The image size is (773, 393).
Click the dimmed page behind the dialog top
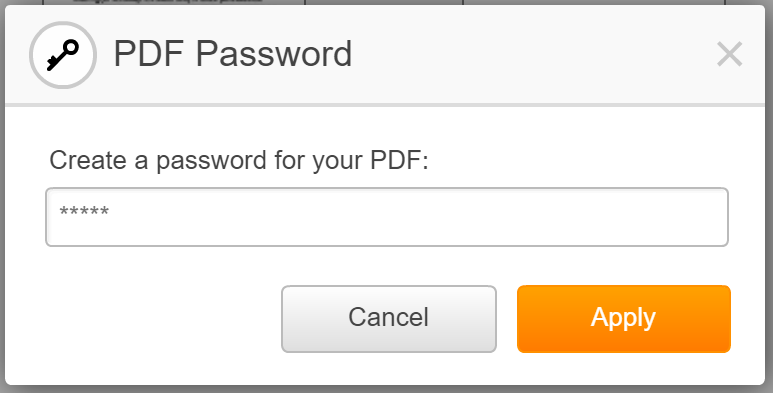tap(386, 2)
